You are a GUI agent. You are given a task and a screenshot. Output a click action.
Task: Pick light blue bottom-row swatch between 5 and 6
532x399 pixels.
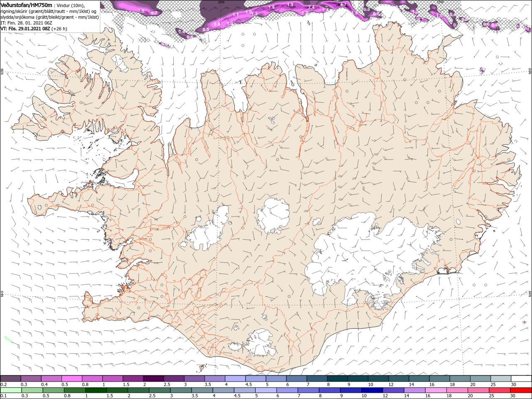tap(266, 390)
